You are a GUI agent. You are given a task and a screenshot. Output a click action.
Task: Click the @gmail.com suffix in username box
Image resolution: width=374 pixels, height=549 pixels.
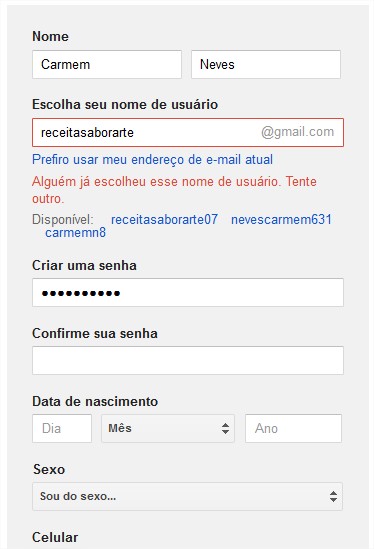point(297,132)
